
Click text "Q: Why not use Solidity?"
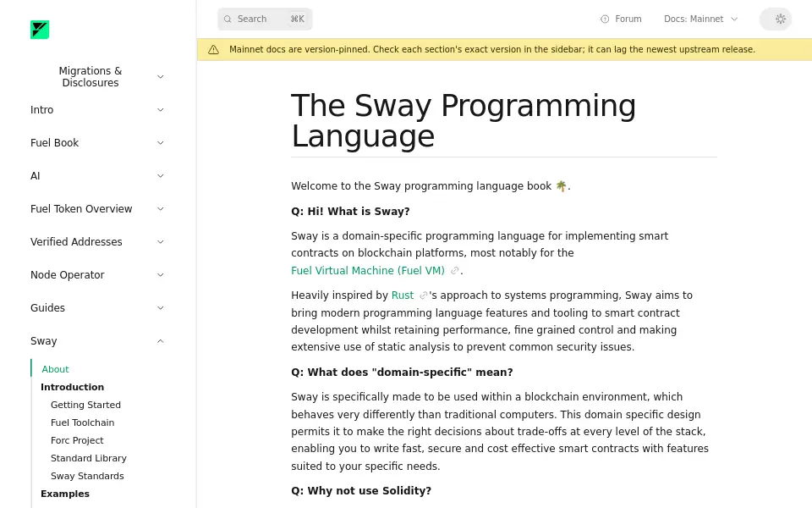tap(361, 491)
